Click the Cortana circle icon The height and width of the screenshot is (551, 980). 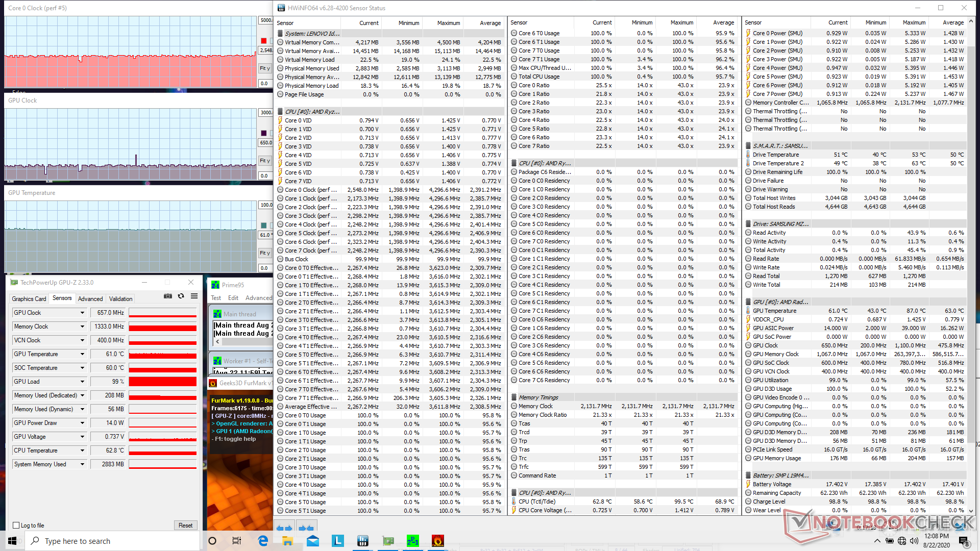pos(212,541)
